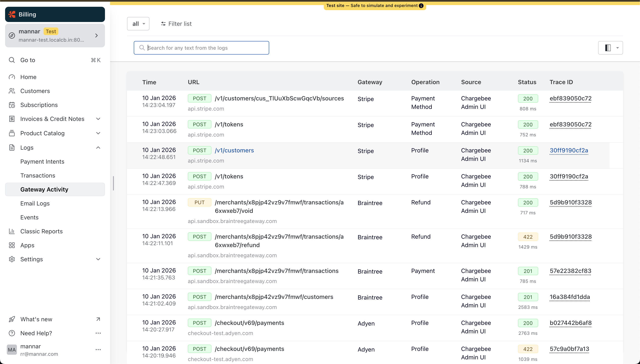640x364 pixels.
Task: Select the Subscriptions calendar icon
Action: [12, 105]
